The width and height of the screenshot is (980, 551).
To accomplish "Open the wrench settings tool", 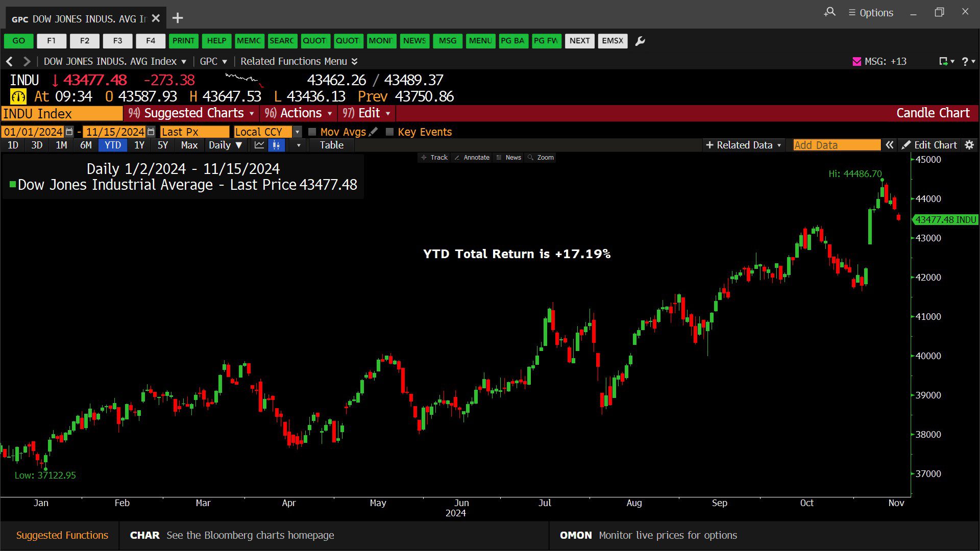I will [640, 41].
